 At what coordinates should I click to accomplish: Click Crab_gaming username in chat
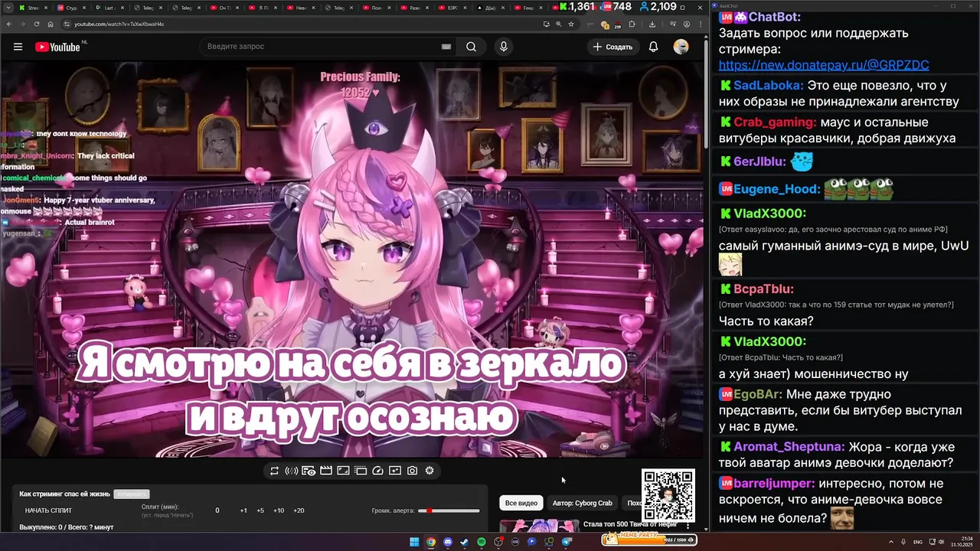pos(775,122)
